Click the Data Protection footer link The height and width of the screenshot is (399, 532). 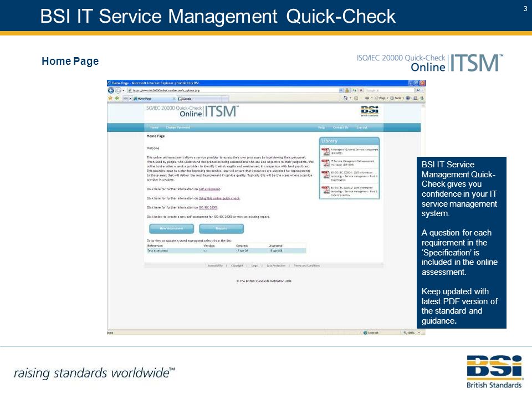(276, 265)
